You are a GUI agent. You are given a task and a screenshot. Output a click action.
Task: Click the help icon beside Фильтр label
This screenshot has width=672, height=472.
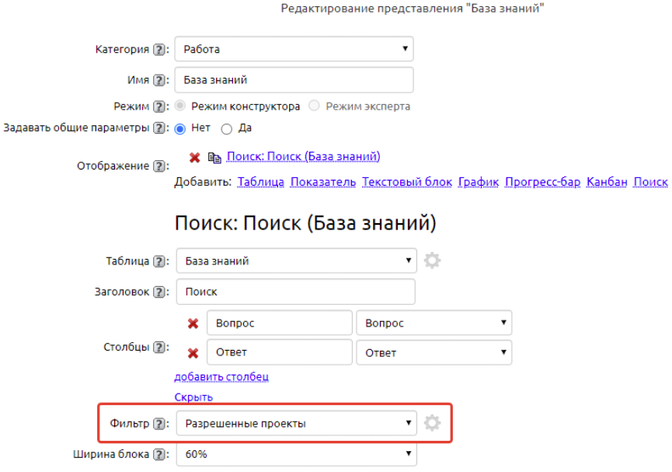coord(160,423)
